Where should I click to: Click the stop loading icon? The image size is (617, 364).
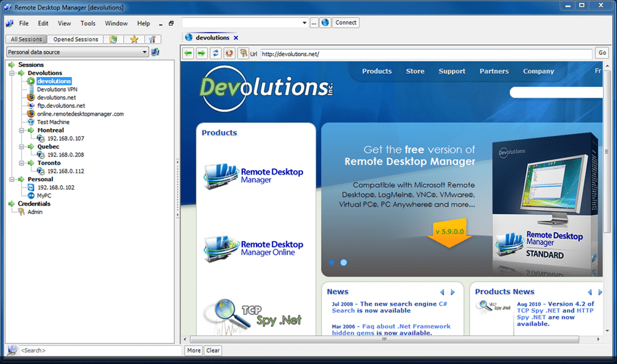229,52
